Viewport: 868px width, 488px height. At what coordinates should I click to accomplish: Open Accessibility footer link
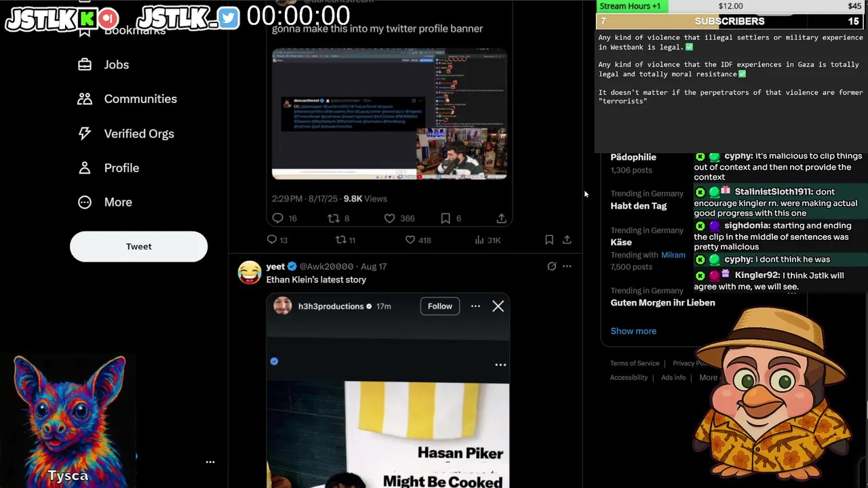629,378
